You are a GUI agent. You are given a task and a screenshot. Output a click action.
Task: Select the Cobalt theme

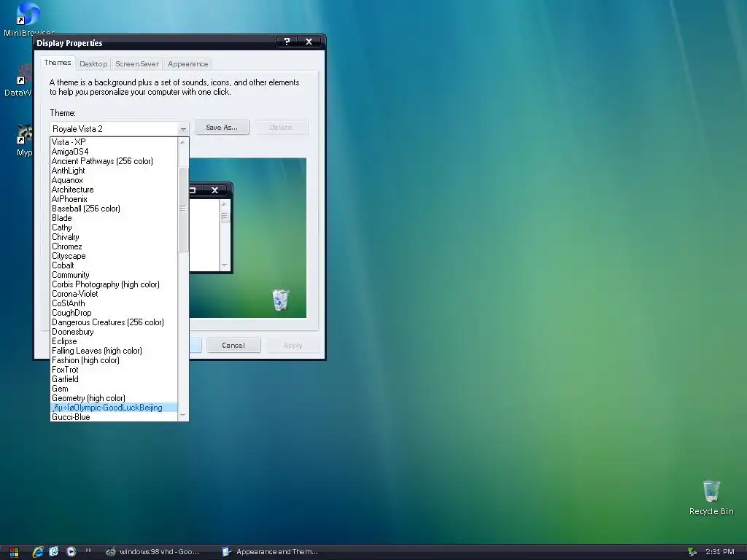[x=114, y=265]
